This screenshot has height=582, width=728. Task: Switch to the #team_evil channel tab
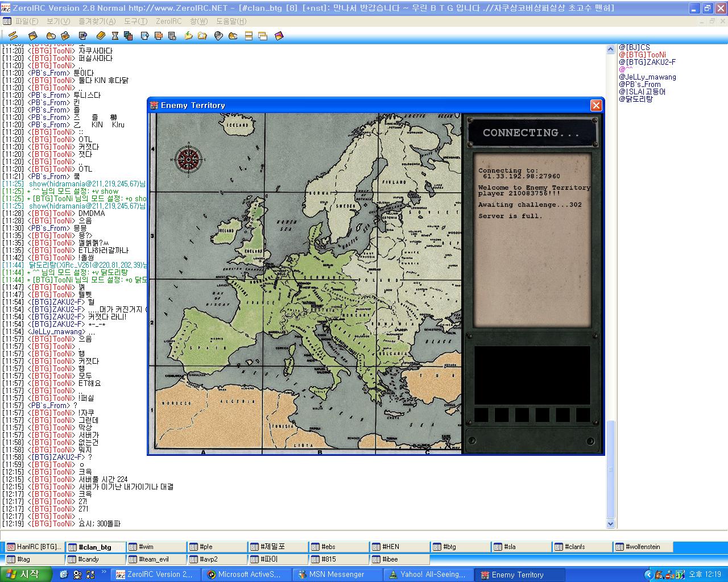[153, 559]
